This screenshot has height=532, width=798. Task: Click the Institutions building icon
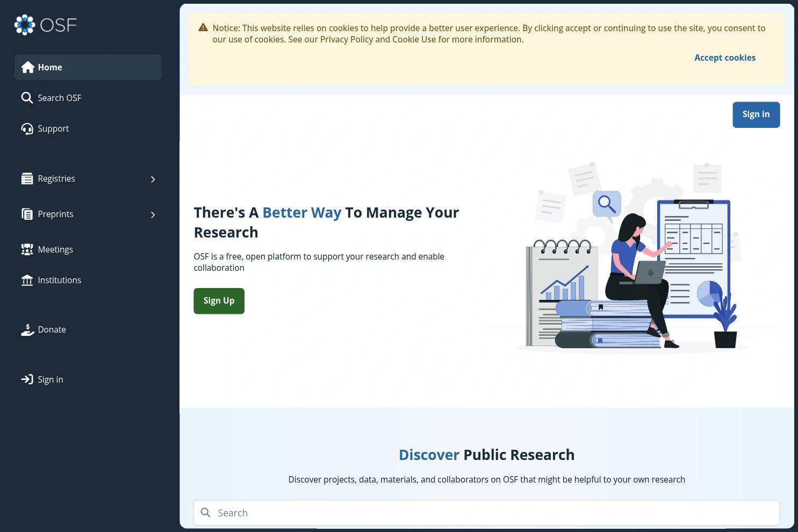pos(27,280)
